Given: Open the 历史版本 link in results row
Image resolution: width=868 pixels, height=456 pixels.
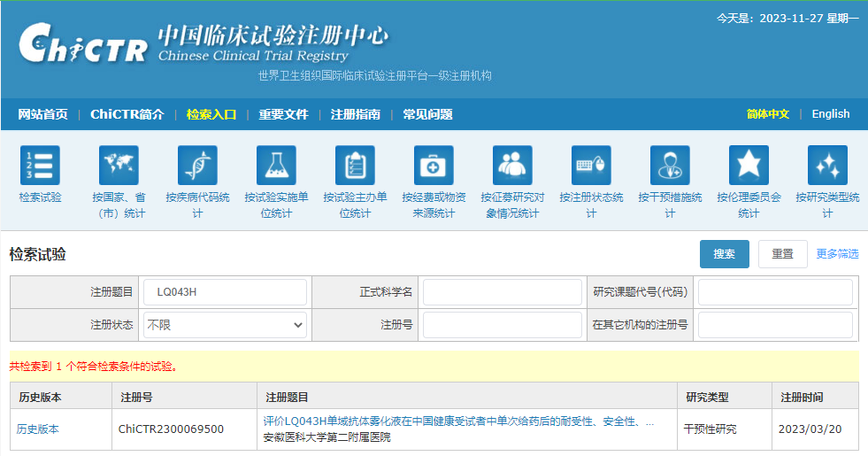Looking at the screenshot, I should coord(38,429).
